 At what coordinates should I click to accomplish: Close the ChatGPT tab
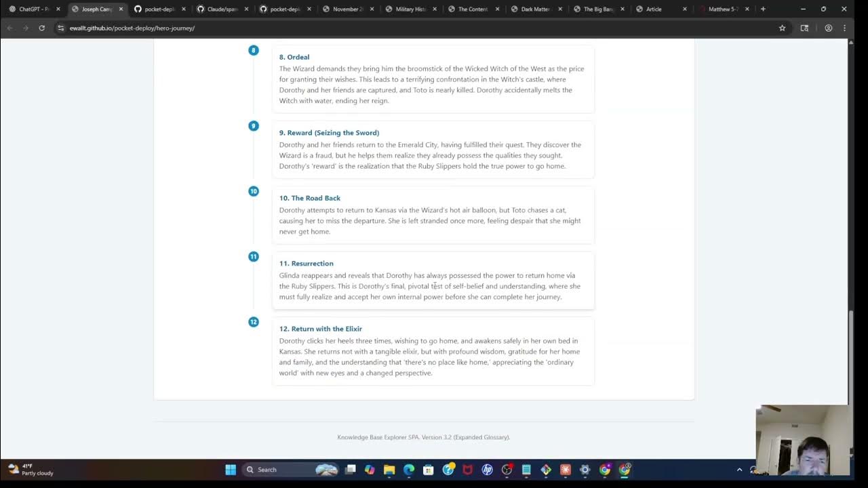point(58,9)
